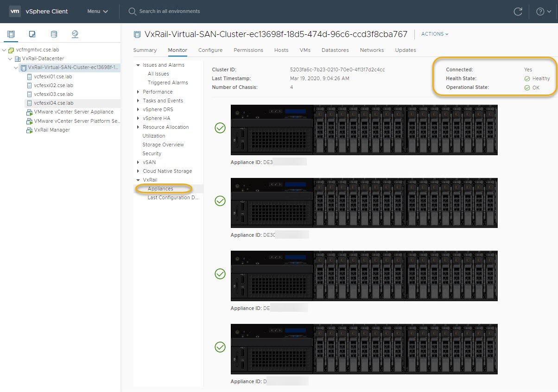The height and width of the screenshot is (392, 558).
Task: Switch to the Datastores tab
Action: pyautogui.click(x=335, y=50)
